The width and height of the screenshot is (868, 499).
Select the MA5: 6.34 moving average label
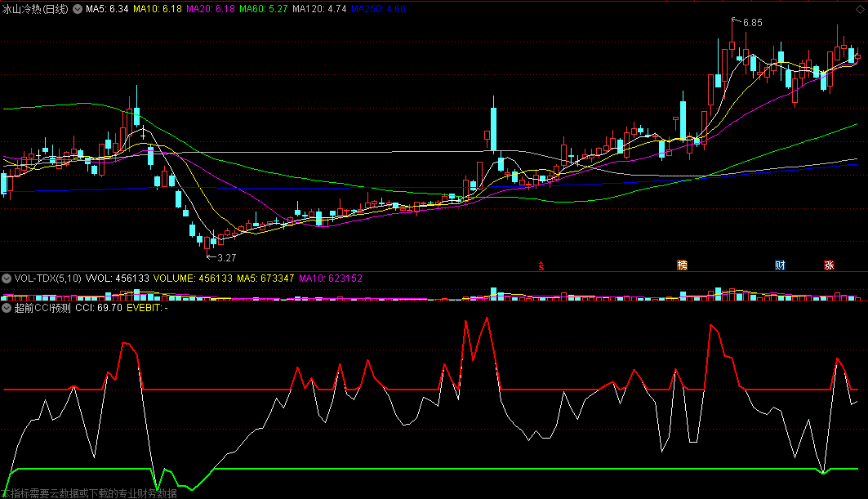click(x=107, y=10)
